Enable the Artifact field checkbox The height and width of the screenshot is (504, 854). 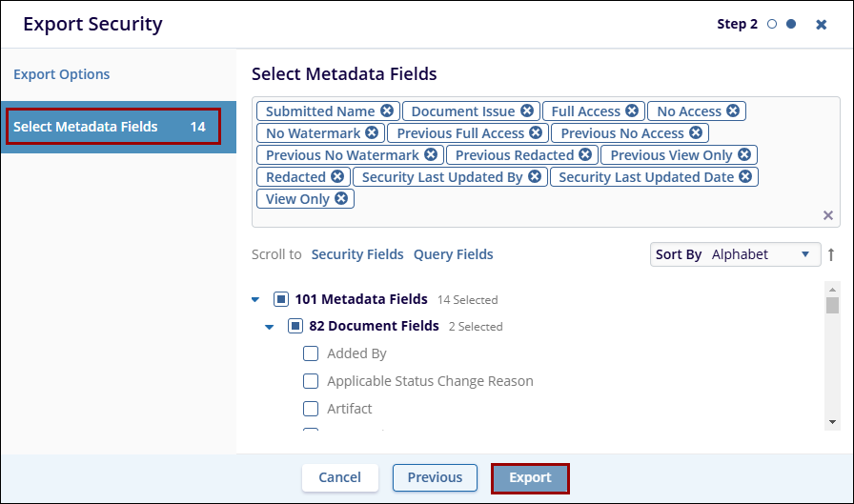click(311, 409)
